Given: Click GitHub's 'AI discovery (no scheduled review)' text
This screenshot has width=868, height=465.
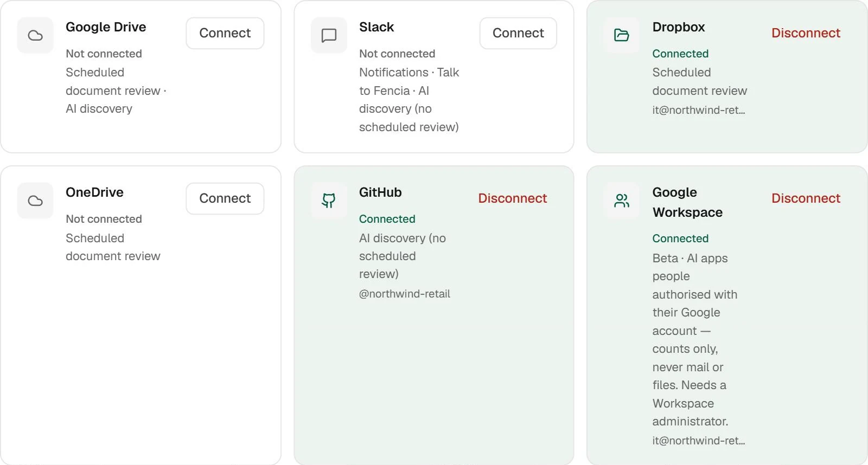Looking at the screenshot, I should click(403, 256).
